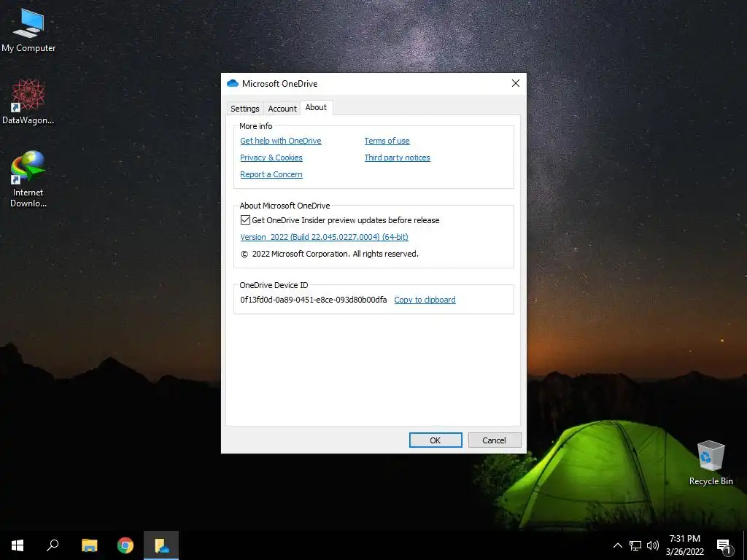Click the OneDrive cloud icon in title bar
The width and height of the screenshot is (747, 560).
233,83
